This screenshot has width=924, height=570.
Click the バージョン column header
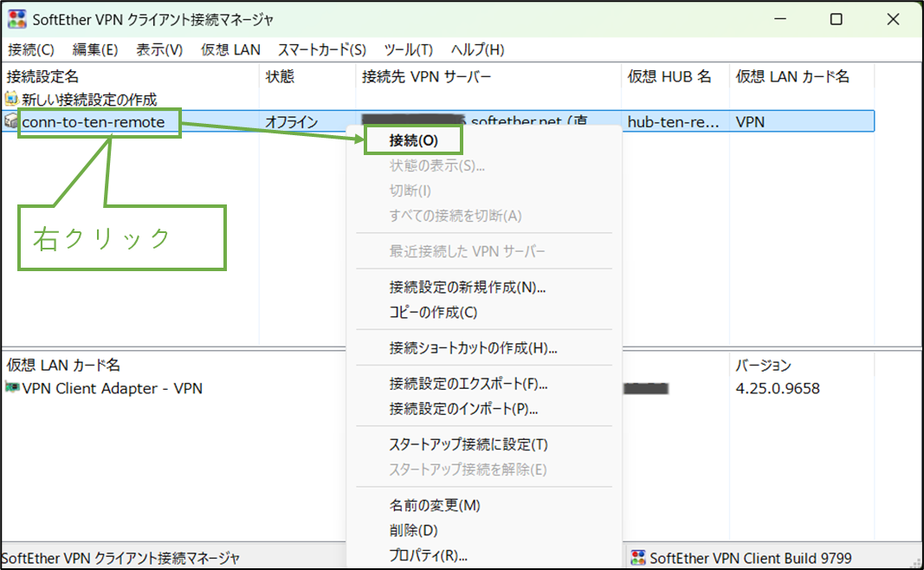tap(763, 366)
